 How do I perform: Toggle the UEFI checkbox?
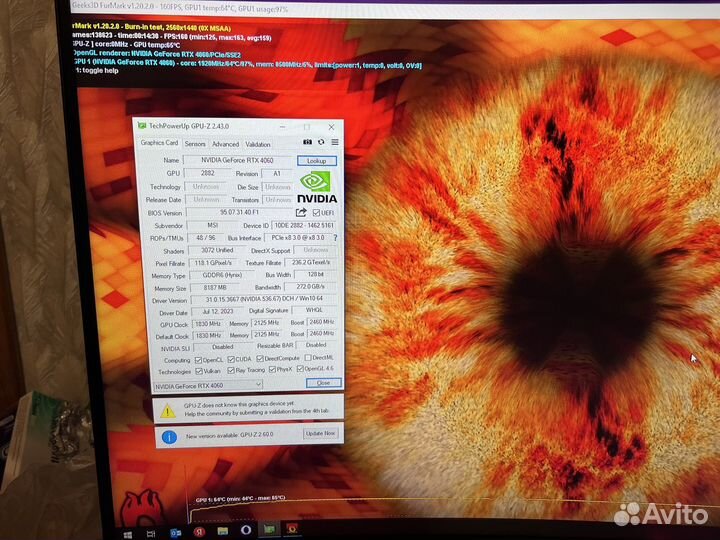tap(316, 213)
